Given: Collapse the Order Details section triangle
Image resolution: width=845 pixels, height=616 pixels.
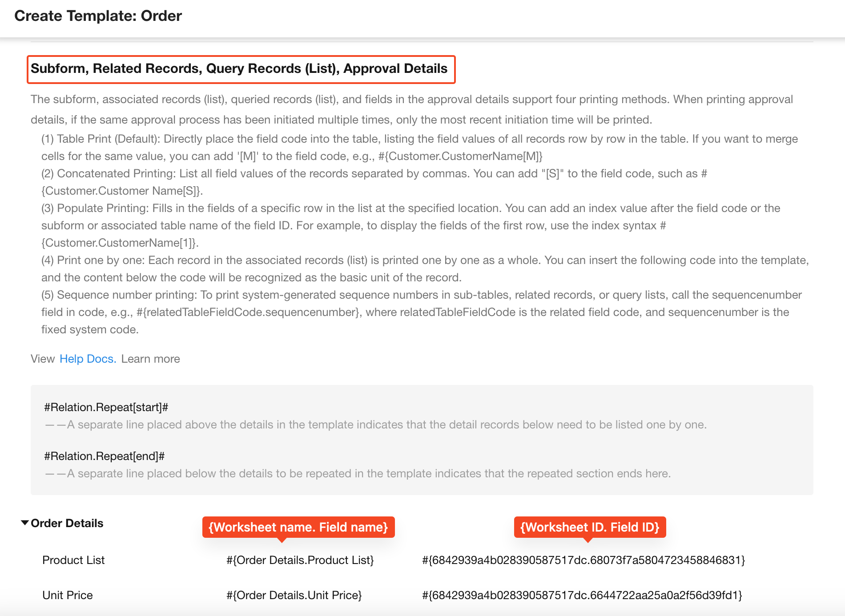Looking at the screenshot, I should [x=25, y=523].
